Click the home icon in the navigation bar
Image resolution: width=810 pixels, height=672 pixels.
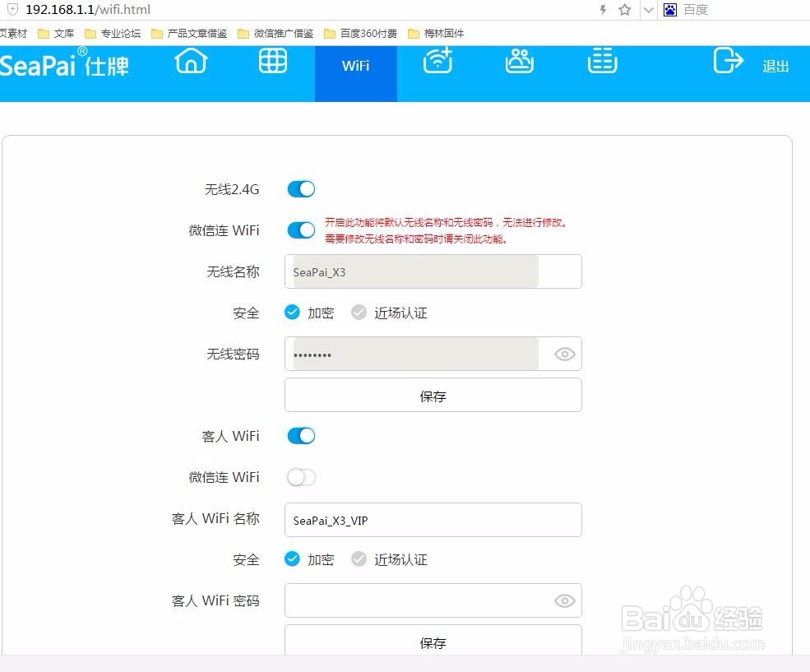[x=191, y=63]
